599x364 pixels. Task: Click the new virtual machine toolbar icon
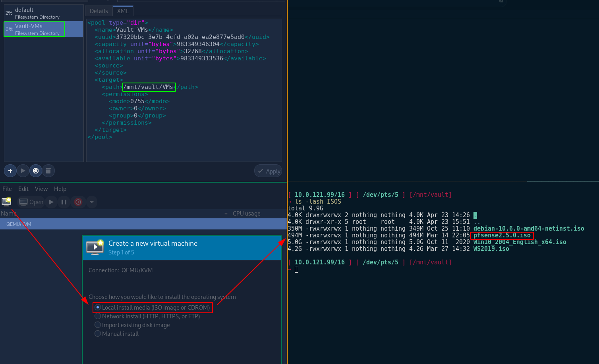(7, 202)
